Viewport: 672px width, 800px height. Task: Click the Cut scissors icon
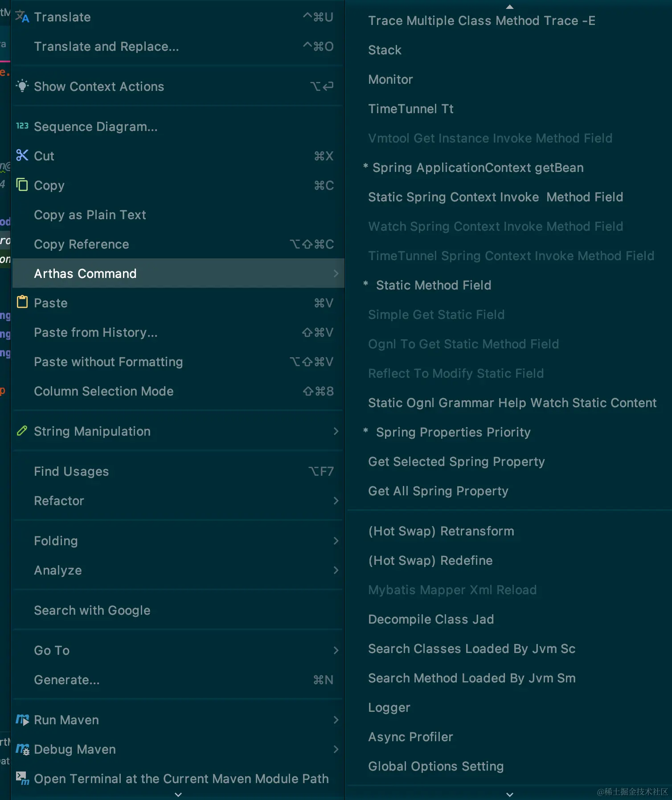coord(22,155)
